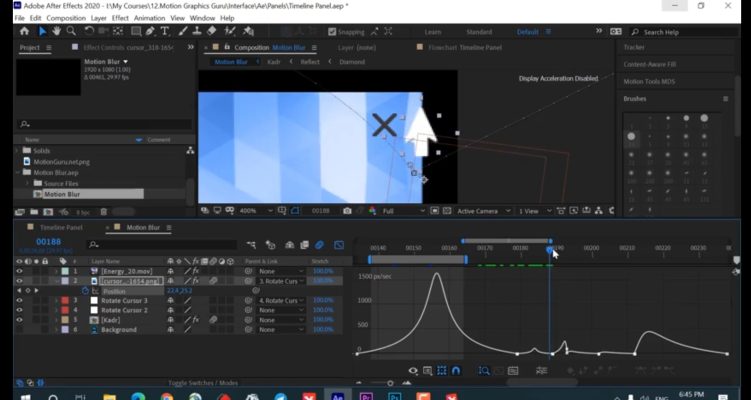The height and width of the screenshot is (400, 751).
Task: Click the label color swatch of Kadr layer
Action: point(65,320)
